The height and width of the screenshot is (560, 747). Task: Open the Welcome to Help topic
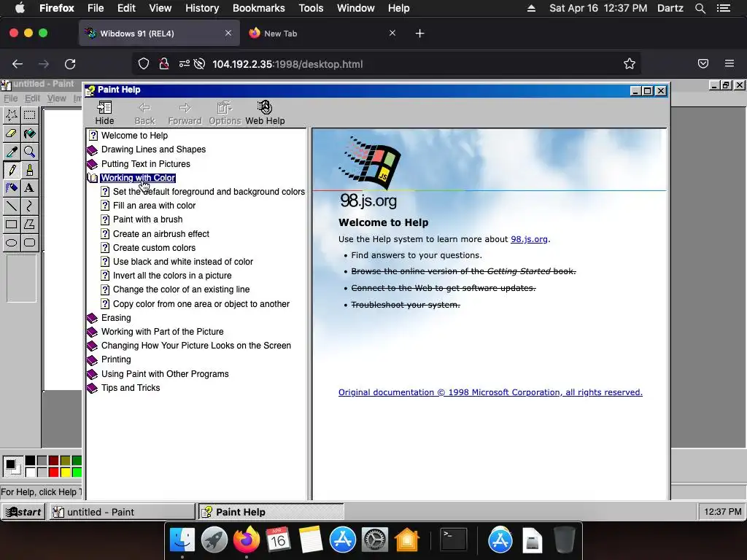[134, 135]
